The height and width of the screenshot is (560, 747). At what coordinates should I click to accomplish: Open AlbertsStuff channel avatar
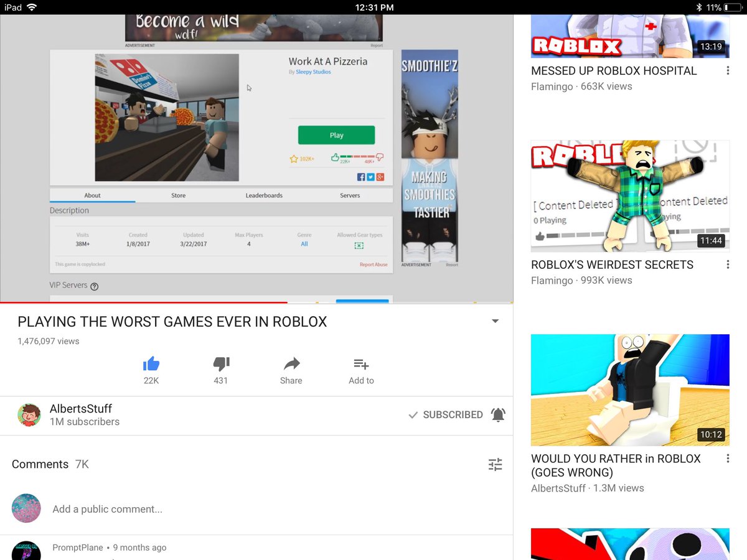point(29,414)
